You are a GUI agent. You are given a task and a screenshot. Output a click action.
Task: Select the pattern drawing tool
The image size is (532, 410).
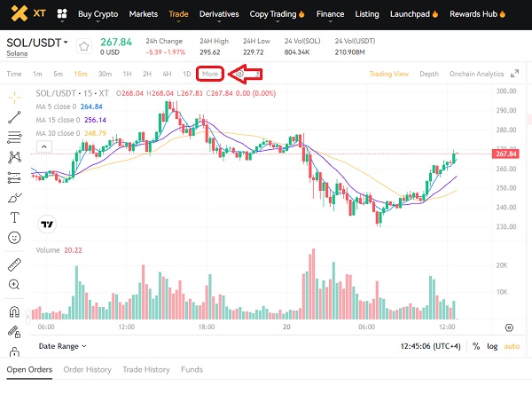pos(14,157)
